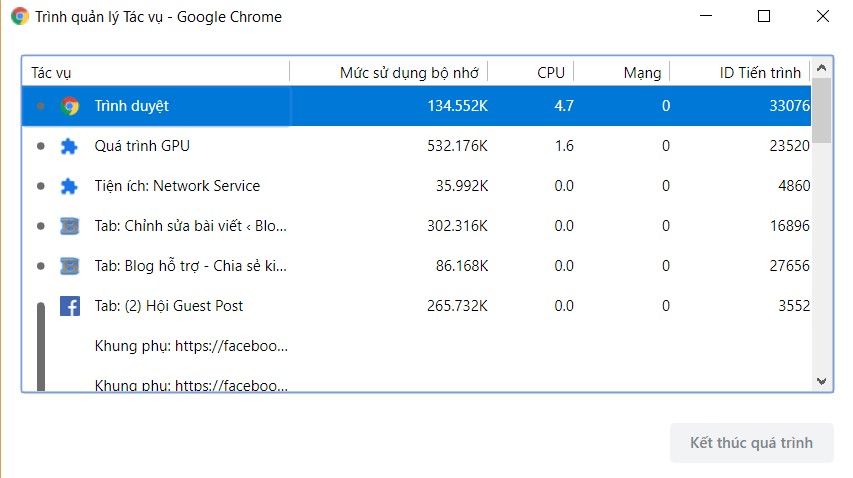Click the Chrome logo in the title bar

(19, 16)
